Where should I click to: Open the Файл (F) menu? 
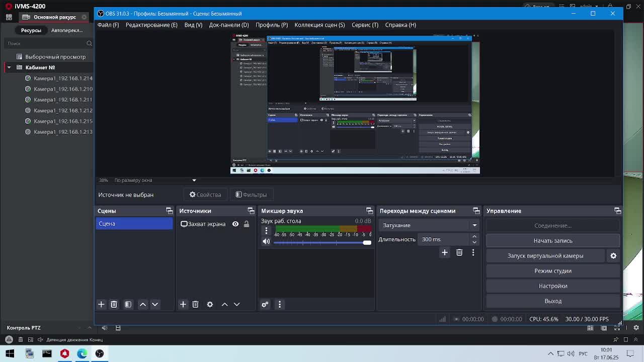[x=108, y=25]
